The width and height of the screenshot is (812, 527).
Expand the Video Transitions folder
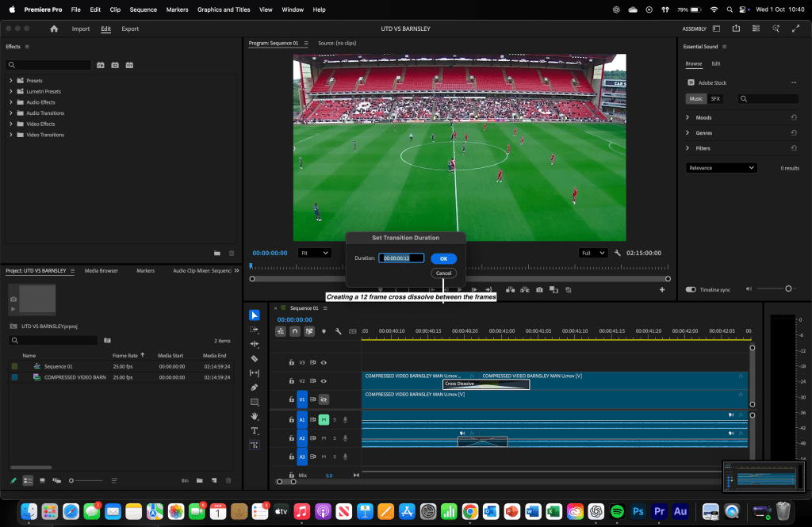[x=11, y=135]
